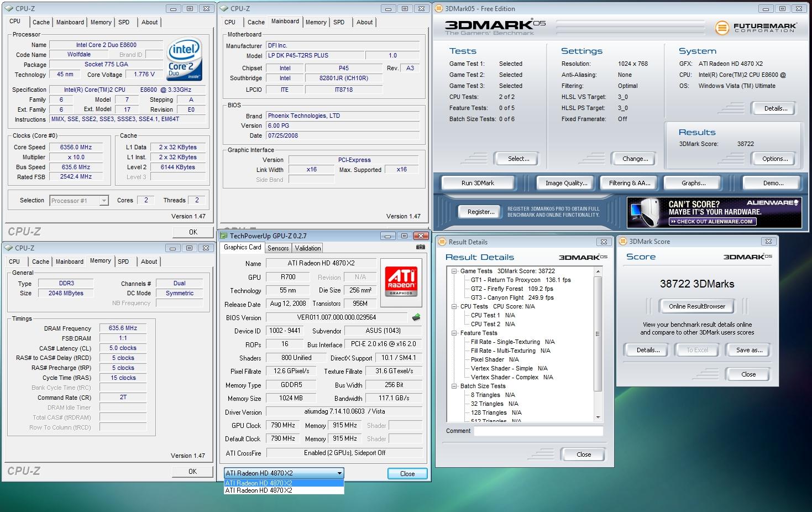
Task: Click the 3DMark Score window title icon
Action: (622, 242)
